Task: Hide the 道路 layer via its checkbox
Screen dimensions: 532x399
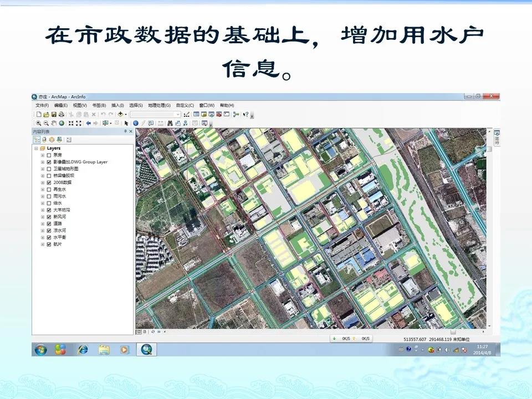Action: coord(49,223)
